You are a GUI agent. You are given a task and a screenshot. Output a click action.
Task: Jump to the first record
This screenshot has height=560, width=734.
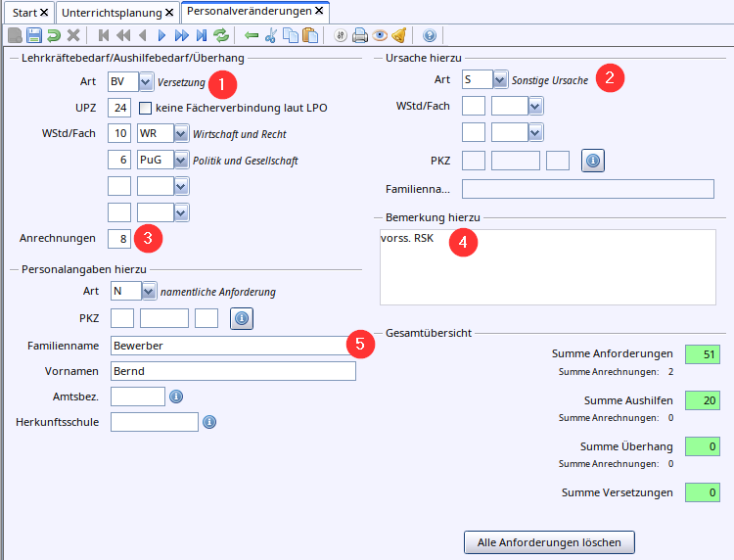pyautogui.click(x=104, y=35)
